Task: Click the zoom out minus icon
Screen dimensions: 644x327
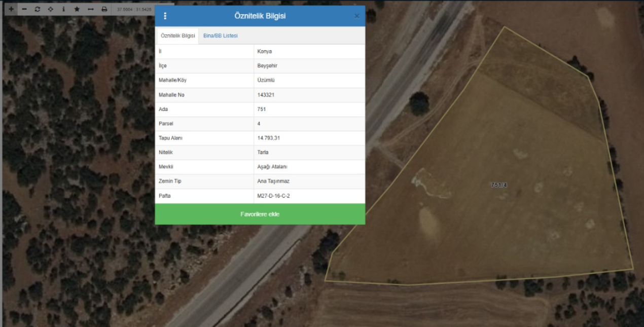Action: (x=24, y=9)
